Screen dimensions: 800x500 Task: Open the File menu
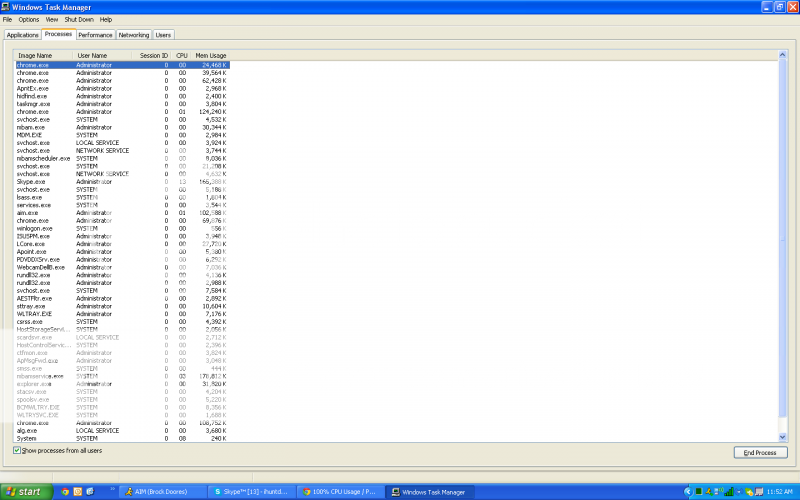[7, 19]
